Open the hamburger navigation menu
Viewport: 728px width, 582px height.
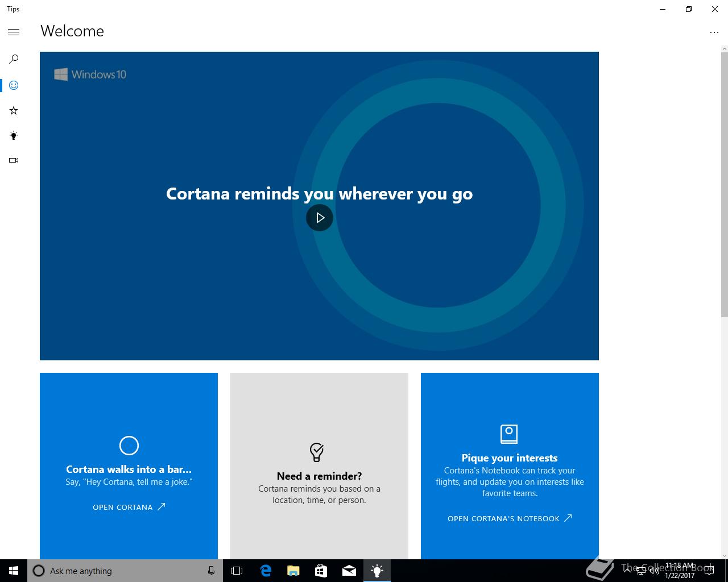coord(14,32)
